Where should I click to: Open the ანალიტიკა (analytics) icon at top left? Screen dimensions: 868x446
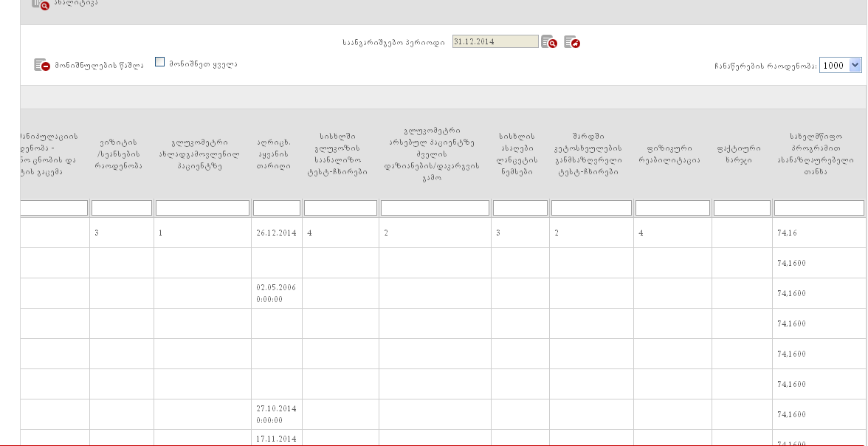pos(41,4)
